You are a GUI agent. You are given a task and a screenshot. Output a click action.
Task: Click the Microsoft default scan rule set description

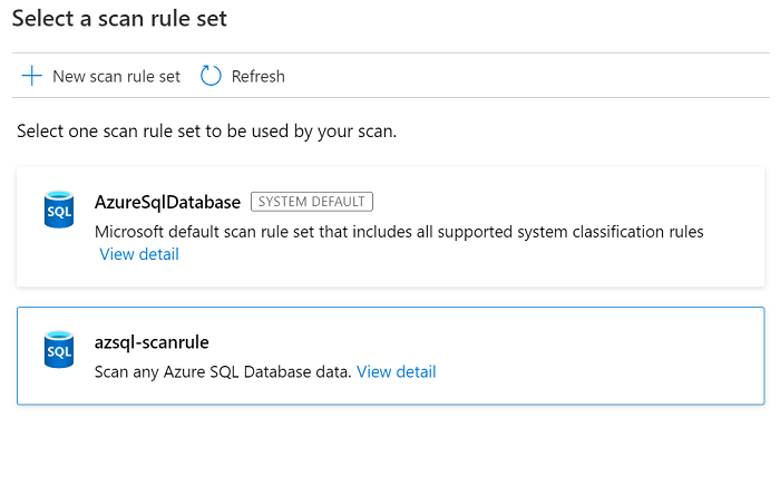click(399, 231)
